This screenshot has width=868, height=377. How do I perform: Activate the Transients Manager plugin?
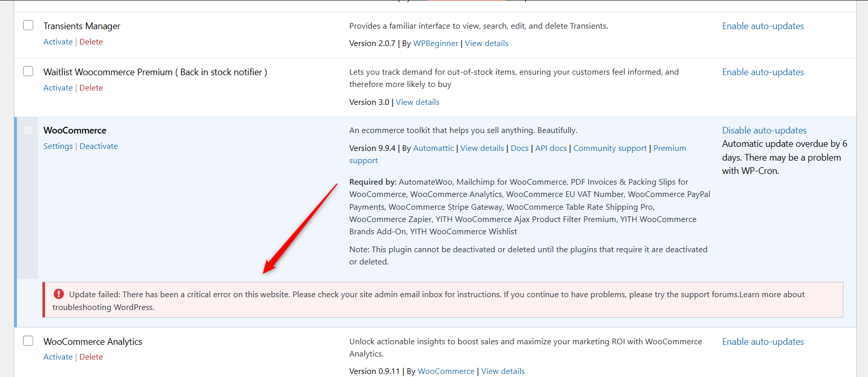58,42
